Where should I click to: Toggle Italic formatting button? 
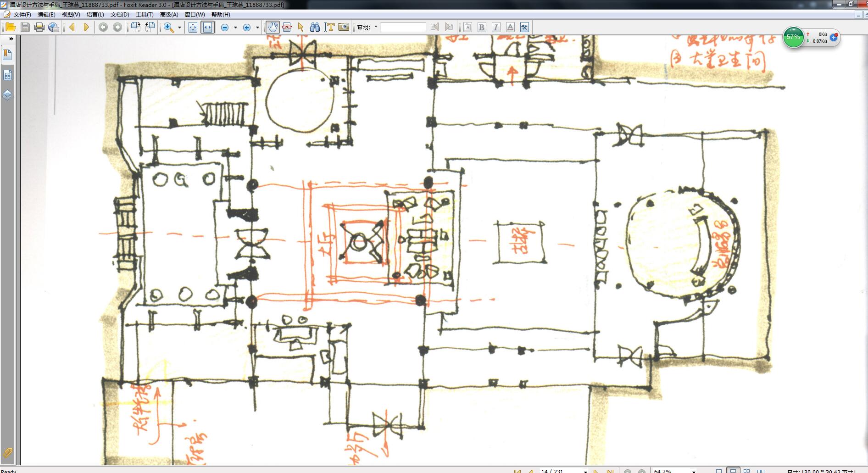coord(496,28)
